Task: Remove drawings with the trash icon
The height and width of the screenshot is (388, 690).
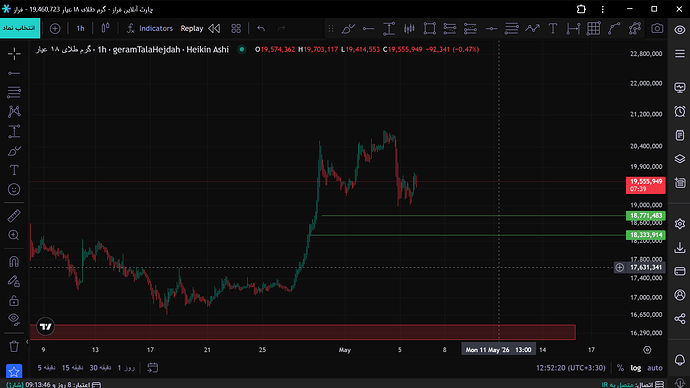Action: [x=14, y=347]
